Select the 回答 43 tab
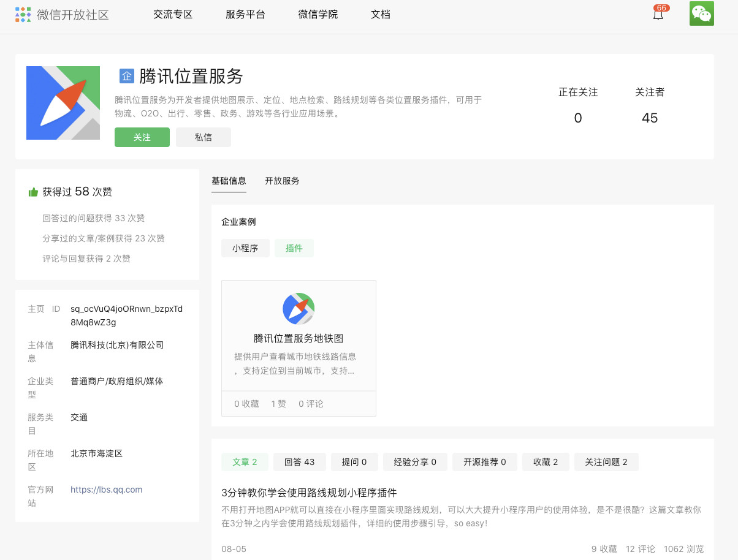This screenshot has width=738, height=560. pyautogui.click(x=300, y=462)
